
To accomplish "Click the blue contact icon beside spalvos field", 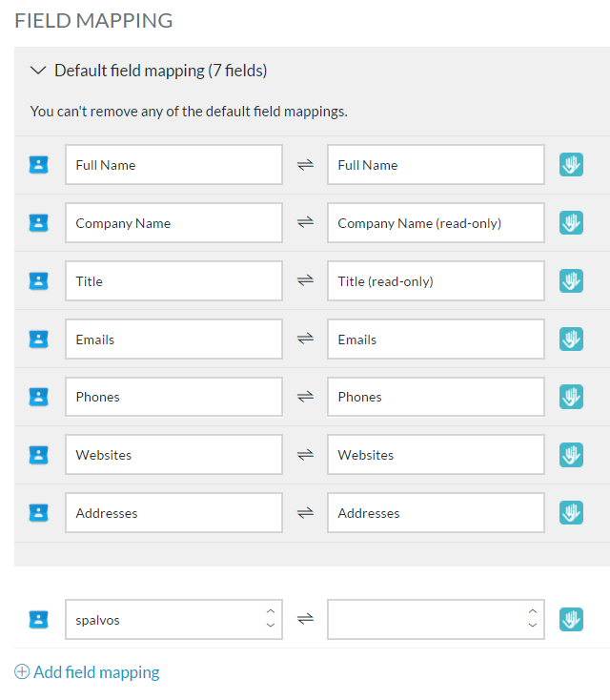I will tap(38, 620).
